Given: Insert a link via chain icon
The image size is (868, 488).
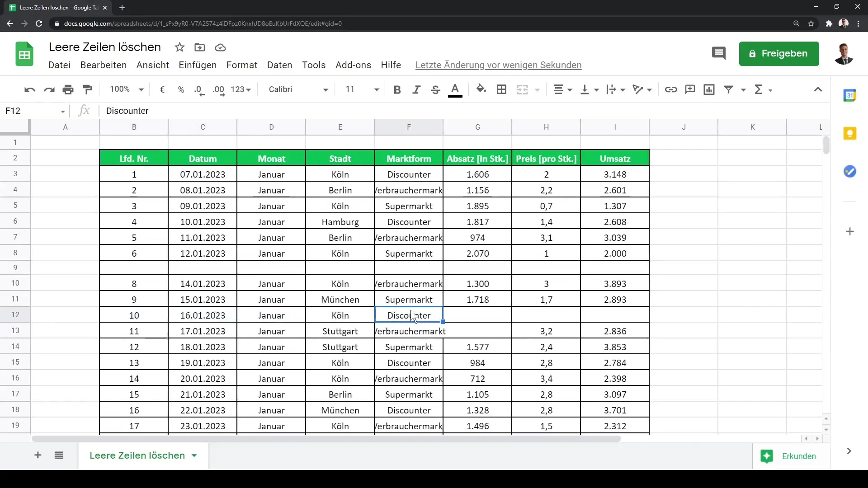Looking at the screenshot, I should 671,89.
